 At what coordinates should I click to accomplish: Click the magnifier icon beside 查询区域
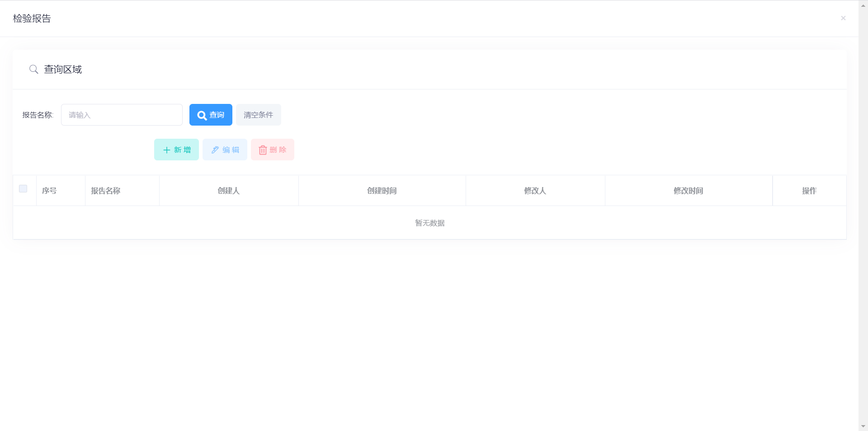coord(33,69)
